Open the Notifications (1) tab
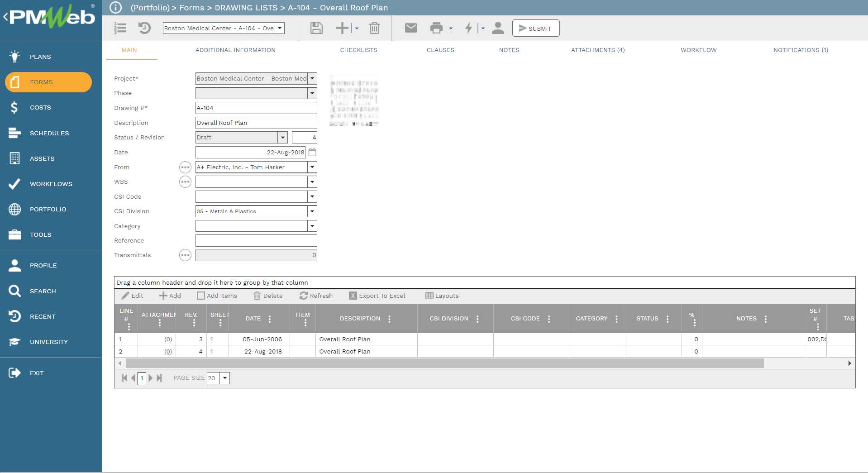Image resolution: width=868 pixels, height=473 pixels. pos(801,50)
